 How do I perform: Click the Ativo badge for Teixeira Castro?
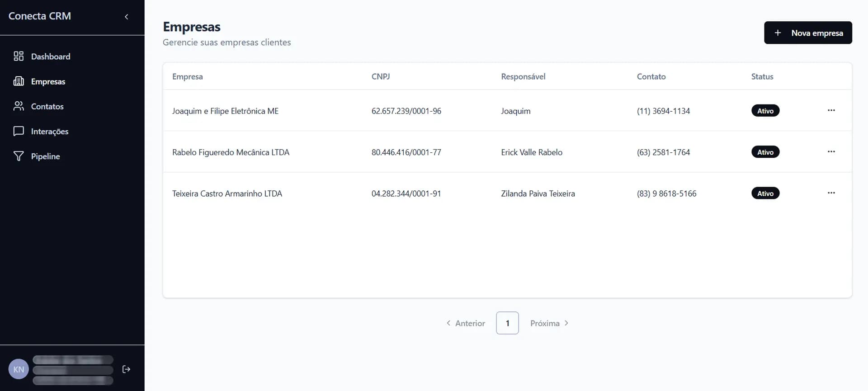click(x=765, y=193)
